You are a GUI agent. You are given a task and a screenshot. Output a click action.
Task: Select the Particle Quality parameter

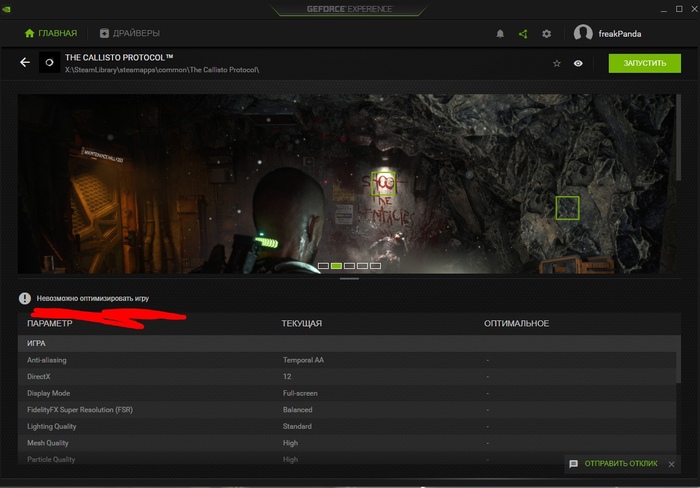point(51,459)
